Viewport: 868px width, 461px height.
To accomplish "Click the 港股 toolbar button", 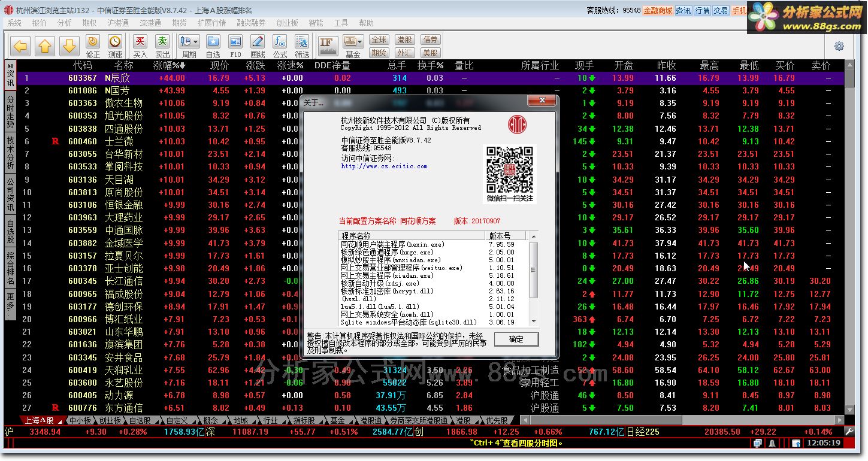I will coord(404,40).
